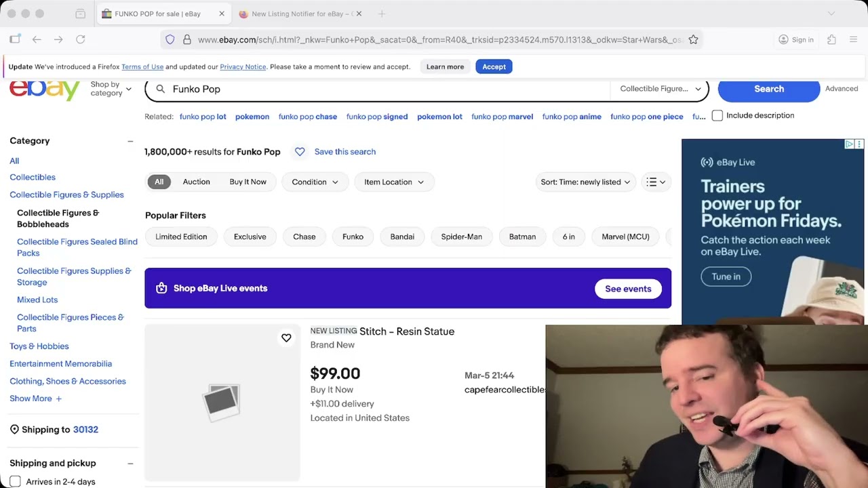Click the search magnifier icon in search box
The image size is (868, 488).
click(x=161, y=89)
